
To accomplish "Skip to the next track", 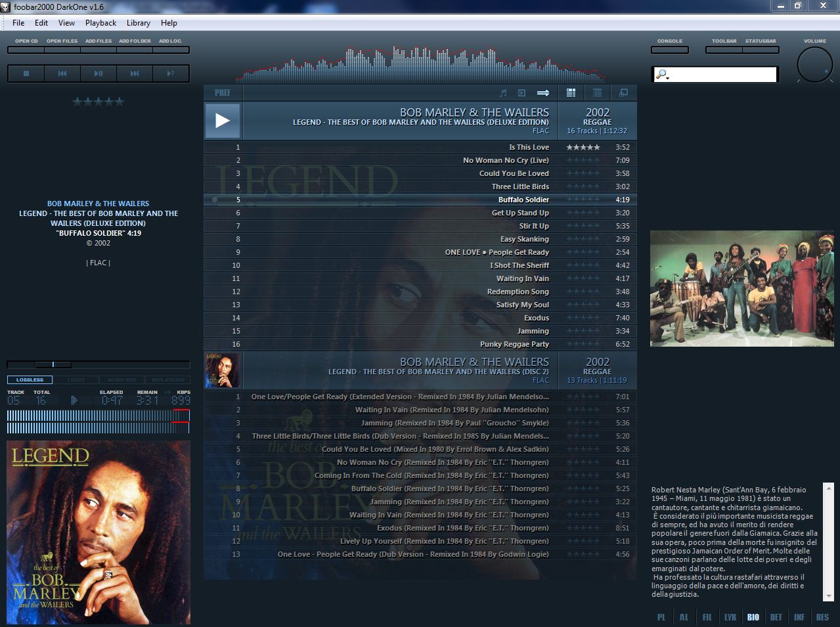I will pos(135,74).
